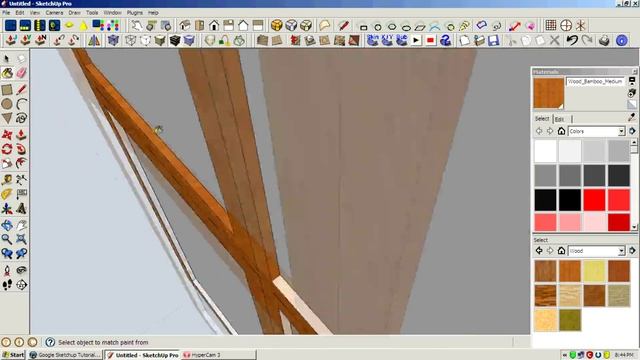Pick the white color swatch
The height and width of the screenshot is (360, 640).
(x=545, y=151)
